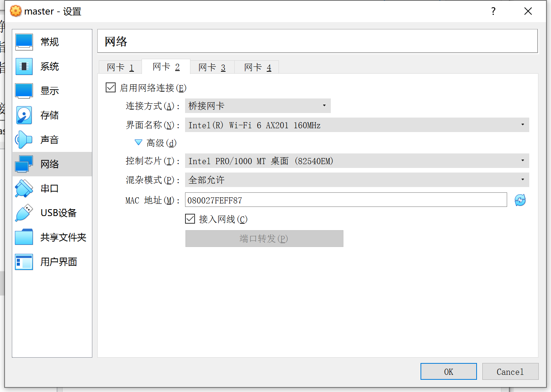This screenshot has width=551, height=392.
Task: Click the 端口转发 port forwarding button
Action: click(264, 239)
